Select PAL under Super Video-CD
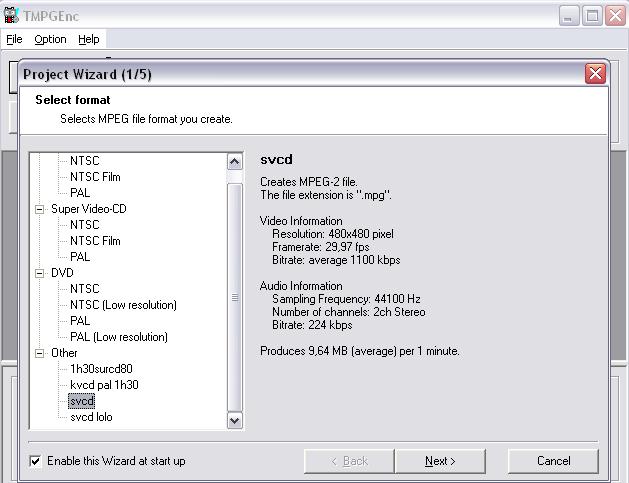 [80, 257]
